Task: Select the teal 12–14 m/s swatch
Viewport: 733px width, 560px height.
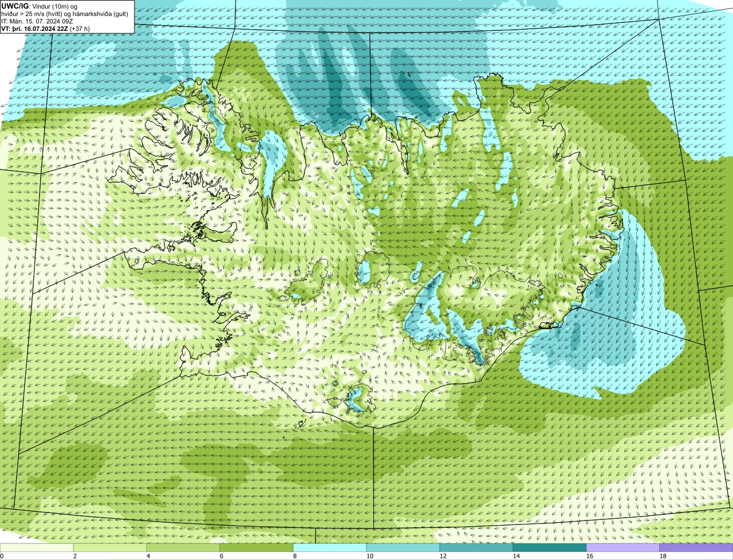Action: pyautogui.click(x=476, y=548)
